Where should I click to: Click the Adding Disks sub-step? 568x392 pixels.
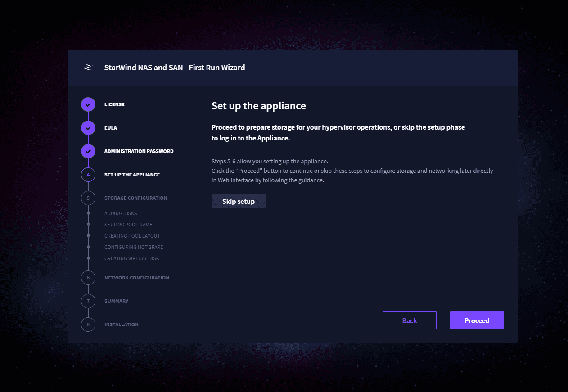tap(121, 213)
